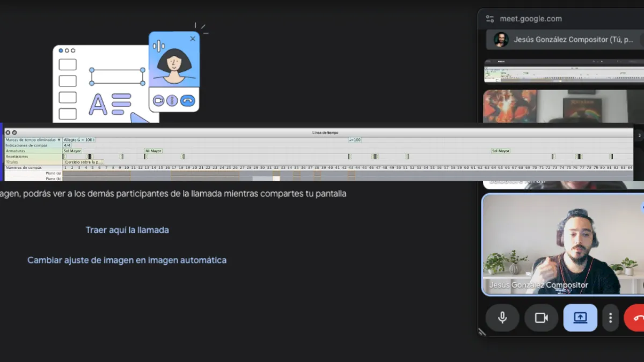Click the Jesús González Compositor video tile
The height and width of the screenshot is (362, 644).
[x=563, y=244]
